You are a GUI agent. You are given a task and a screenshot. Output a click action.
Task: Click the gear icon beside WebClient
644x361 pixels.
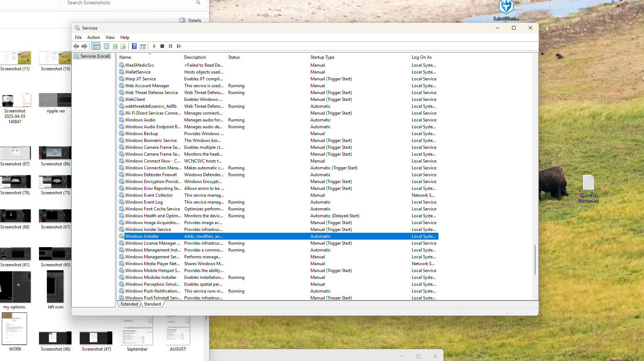(122, 99)
